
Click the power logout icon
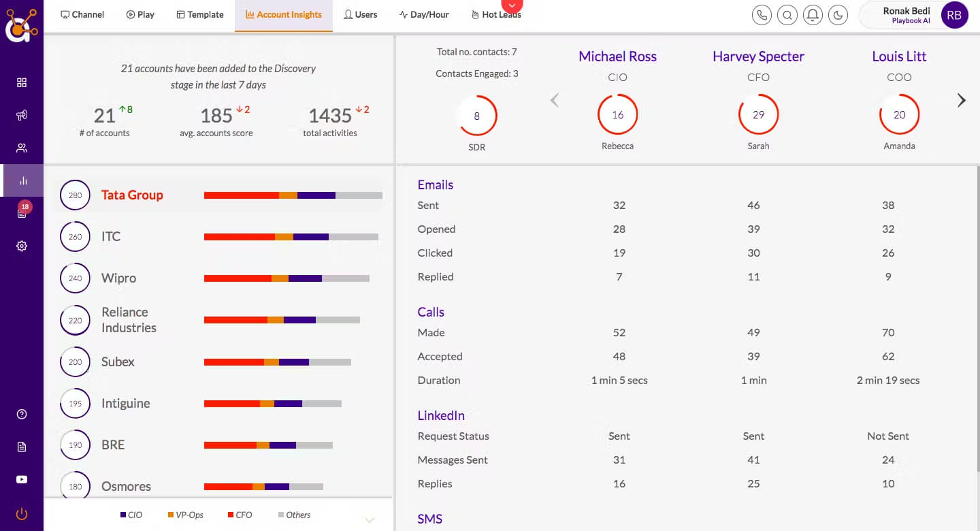pos(22,514)
